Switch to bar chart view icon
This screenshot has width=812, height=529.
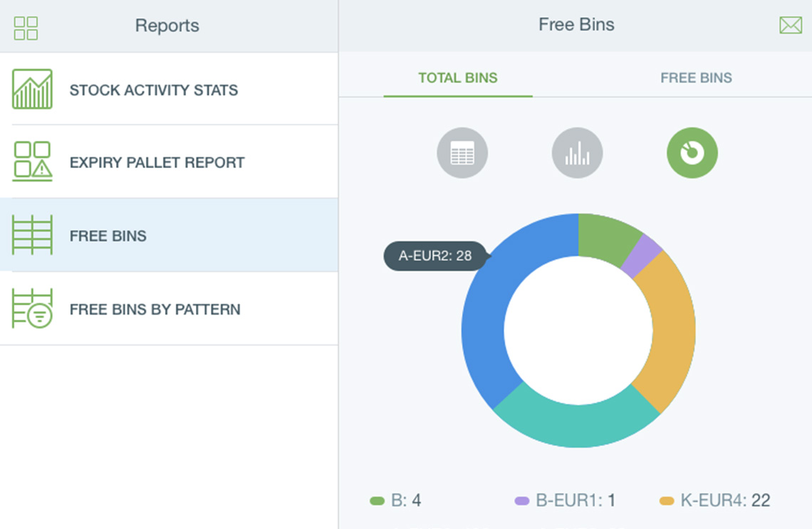click(577, 153)
